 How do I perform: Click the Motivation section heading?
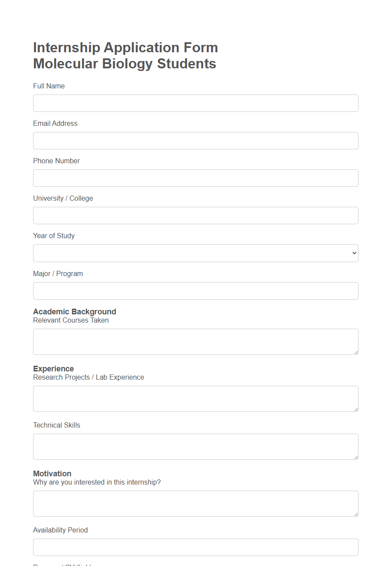[x=52, y=474]
